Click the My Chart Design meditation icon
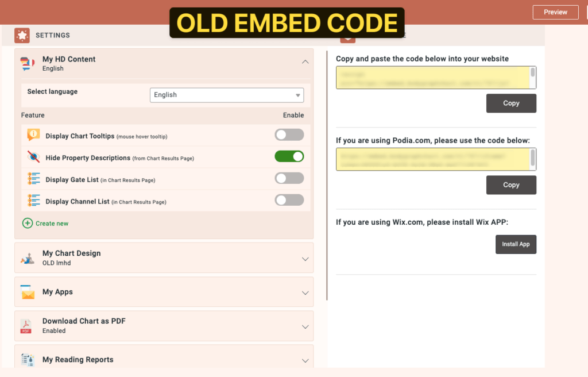Image resolution: width=588 pixels, height=377 pixels. point(28,259)
